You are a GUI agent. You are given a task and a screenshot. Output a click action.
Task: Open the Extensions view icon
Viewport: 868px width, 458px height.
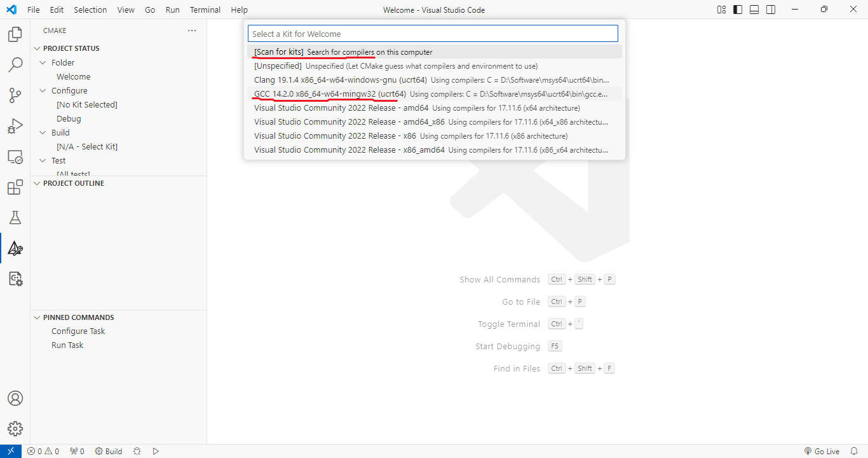click(15, 187)
